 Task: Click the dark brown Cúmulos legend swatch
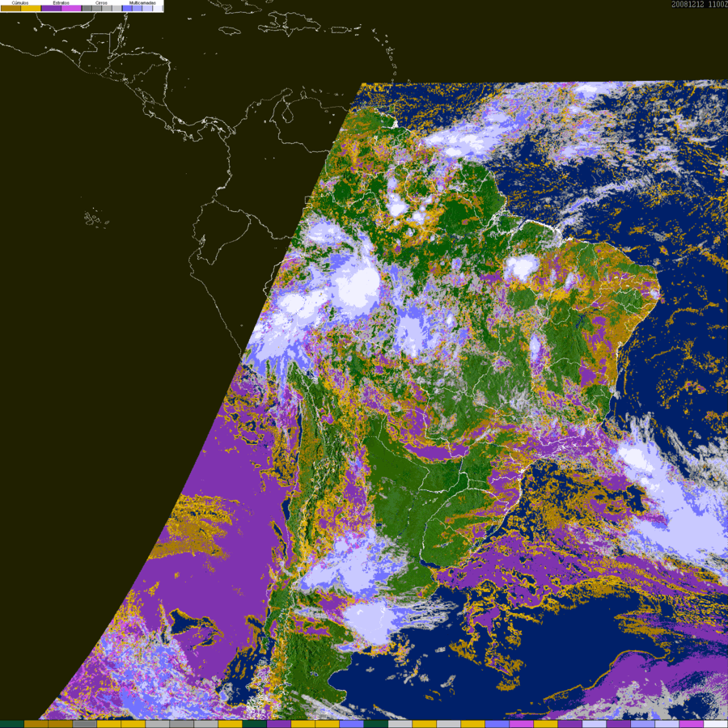11,8
